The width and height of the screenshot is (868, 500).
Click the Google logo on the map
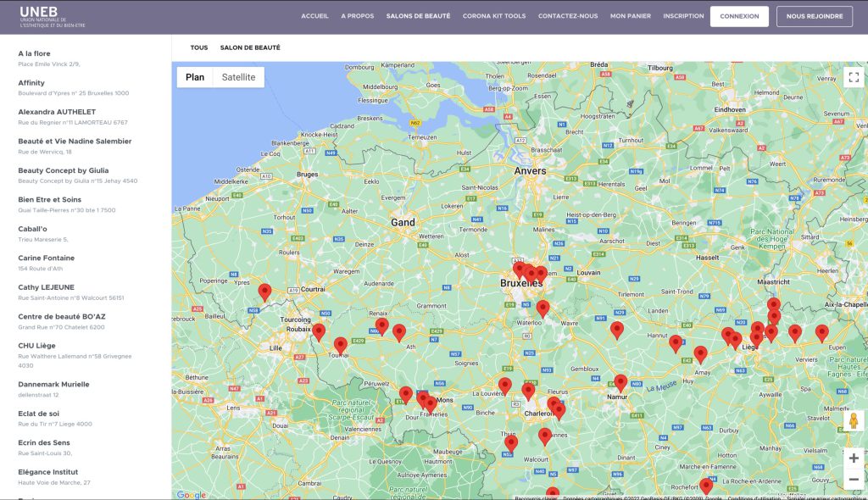click(x=192, y=494)
